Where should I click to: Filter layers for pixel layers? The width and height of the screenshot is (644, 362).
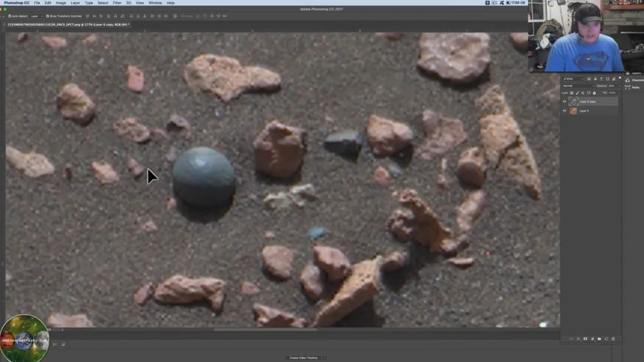589,78
